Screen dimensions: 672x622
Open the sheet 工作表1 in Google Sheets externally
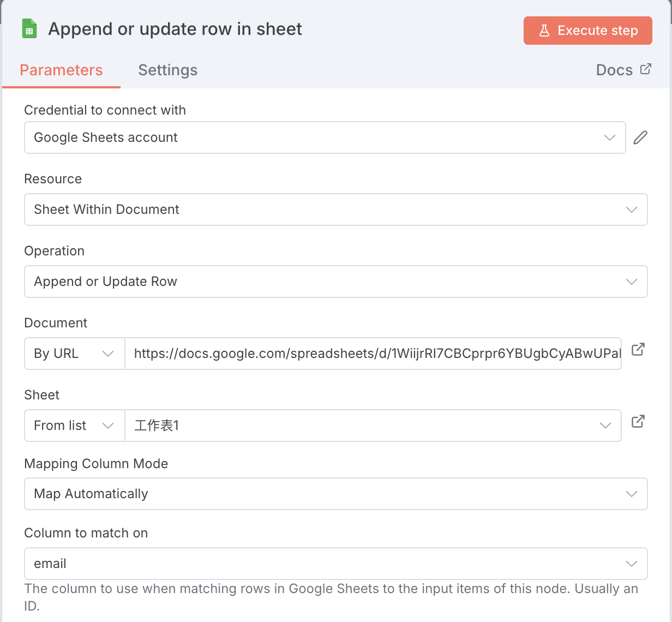[638, 422]
